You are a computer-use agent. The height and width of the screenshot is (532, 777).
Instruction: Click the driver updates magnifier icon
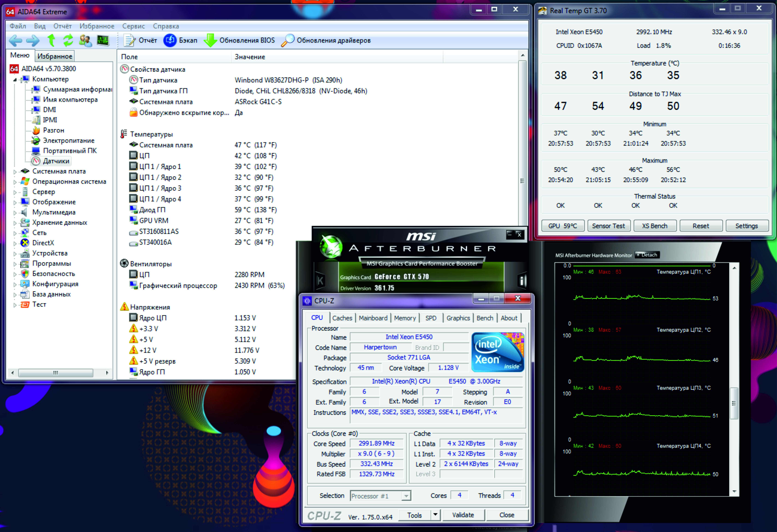pos(288,40)
